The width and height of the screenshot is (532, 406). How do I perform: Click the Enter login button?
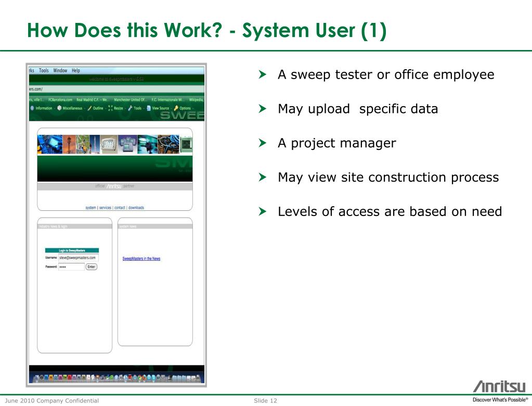[x=92, y=267]
